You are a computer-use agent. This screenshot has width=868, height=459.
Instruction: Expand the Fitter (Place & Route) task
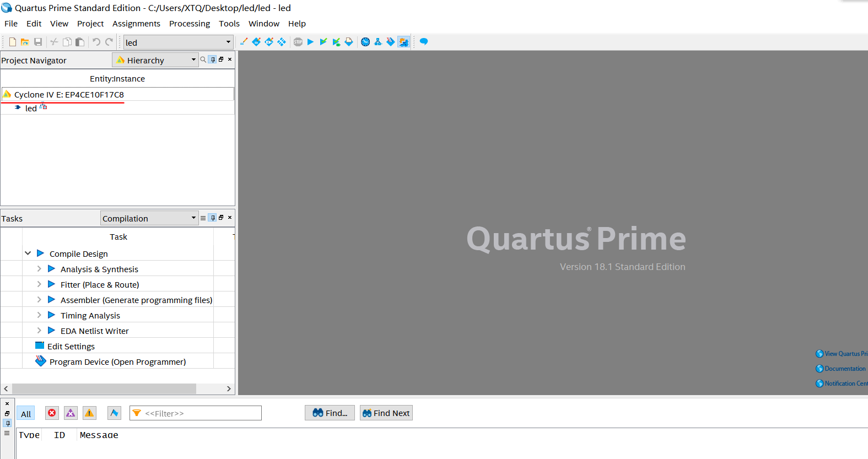pyautogui.click(x=39, y=284)
